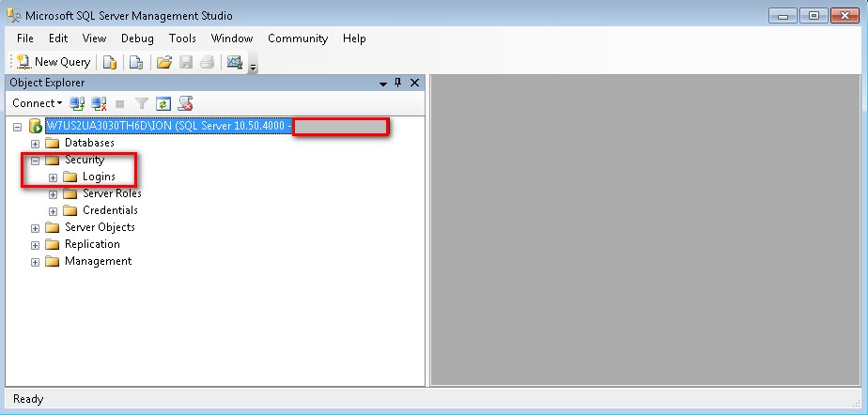The height and width of the screenshot is (415, 868).
Task: Expand the Replication node
Action: tap(35, 245)
